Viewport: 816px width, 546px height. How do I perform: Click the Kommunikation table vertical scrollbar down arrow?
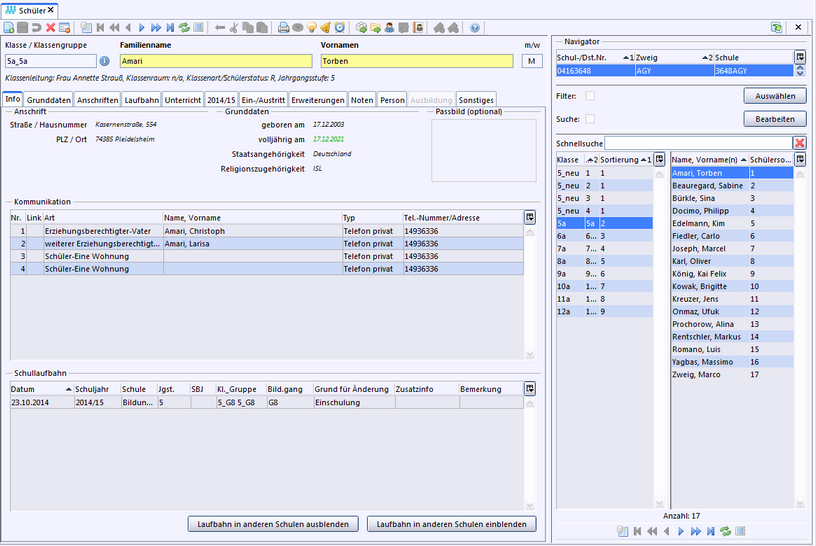(x=529, y=354)
